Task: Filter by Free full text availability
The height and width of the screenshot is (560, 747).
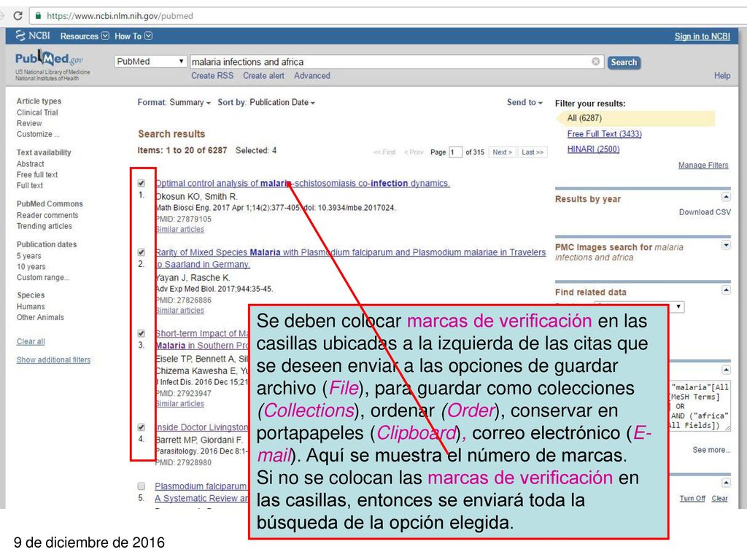Action: tap(37, 175)
